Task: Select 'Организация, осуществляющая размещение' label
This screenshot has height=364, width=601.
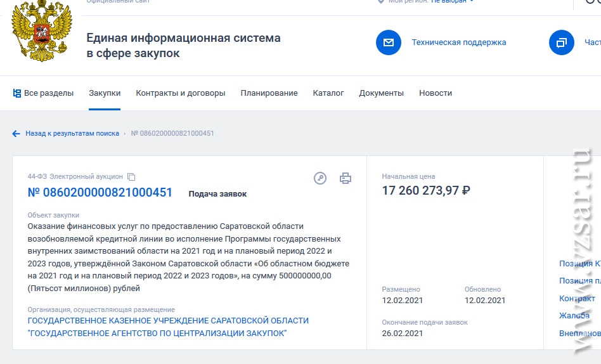Action: 101,309
